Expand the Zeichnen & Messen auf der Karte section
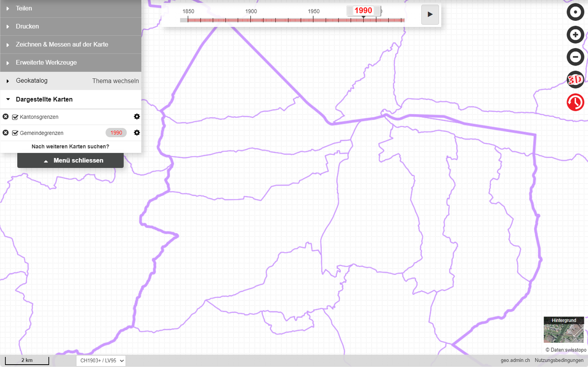The width and height of the screenshot is (588, 367). pos(62,44)
